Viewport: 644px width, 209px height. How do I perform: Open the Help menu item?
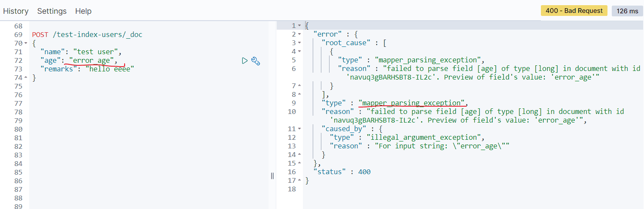click(83, 11)
